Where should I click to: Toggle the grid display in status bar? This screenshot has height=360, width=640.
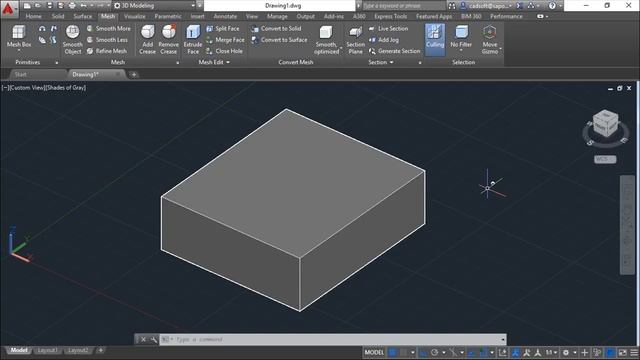(x=392, y=352)
